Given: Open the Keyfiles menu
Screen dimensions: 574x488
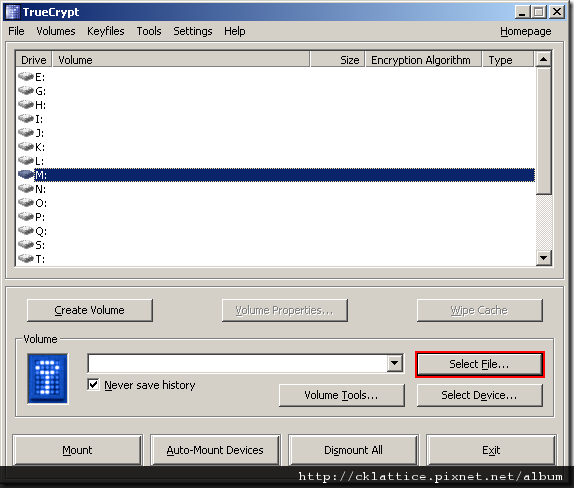Looking at the screenshot, I should coord(106,31).
